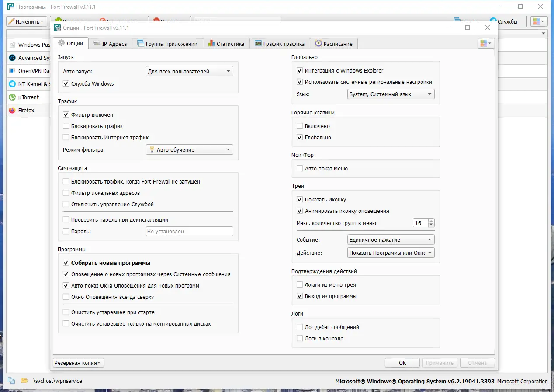554x392 pixels.
Task: Click the clock icon on Расписание tab
Action: pyautogui.click(x=319, y=43)
